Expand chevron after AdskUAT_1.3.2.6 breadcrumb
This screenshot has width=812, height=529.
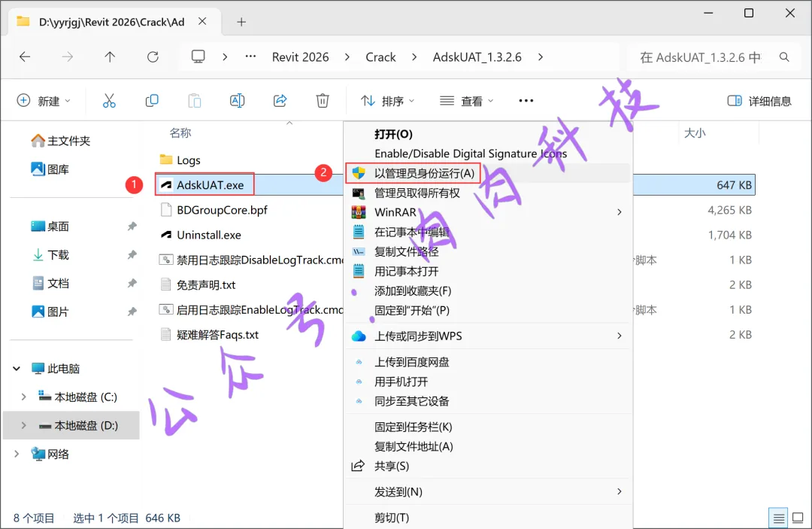(541, 57)
